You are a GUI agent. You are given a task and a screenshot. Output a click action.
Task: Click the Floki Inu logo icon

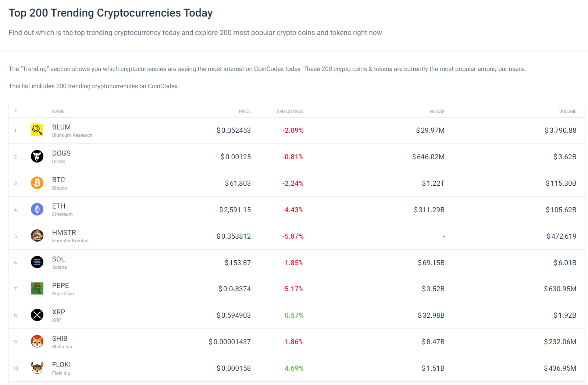[37, 368]
